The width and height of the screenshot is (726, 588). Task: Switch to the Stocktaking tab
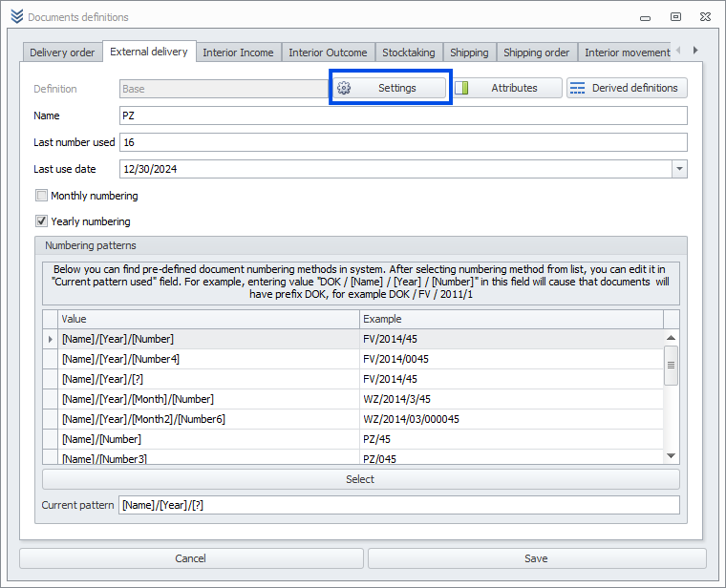(x=409, y=52)
